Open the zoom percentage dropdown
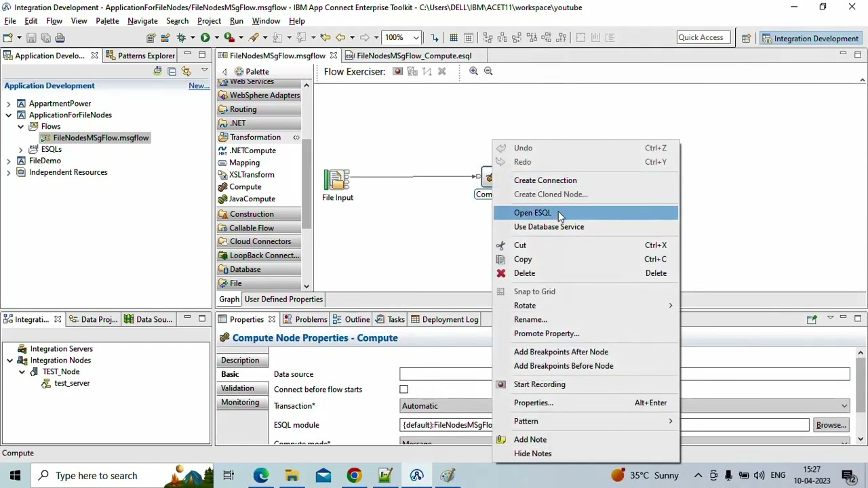 (416, 38)
